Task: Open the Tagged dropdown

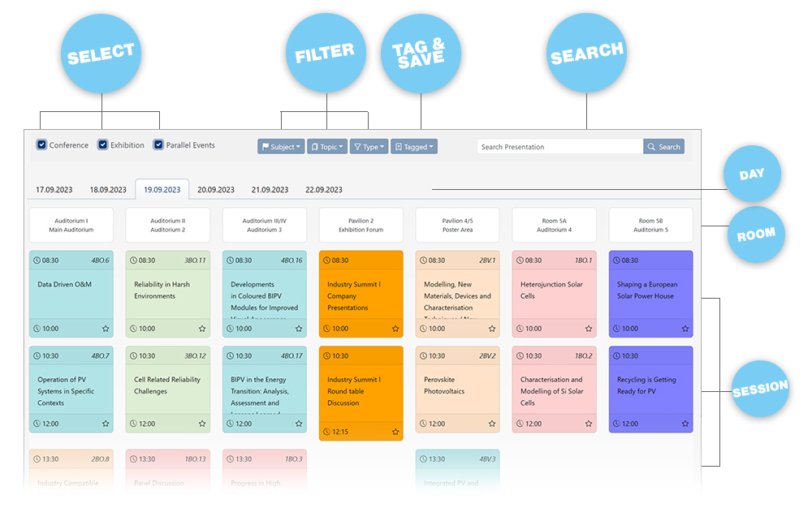Action: [x=413, y=147]
